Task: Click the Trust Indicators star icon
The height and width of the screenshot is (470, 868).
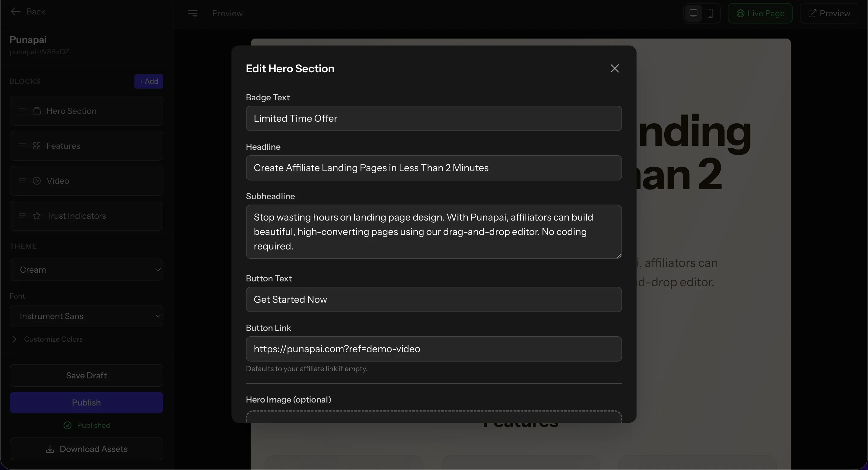Action: pyautogui.click(x=36, y=216)
